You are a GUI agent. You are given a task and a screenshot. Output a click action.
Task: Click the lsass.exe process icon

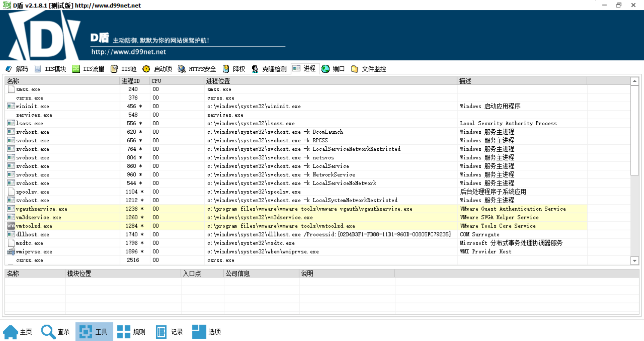point(11,123)
